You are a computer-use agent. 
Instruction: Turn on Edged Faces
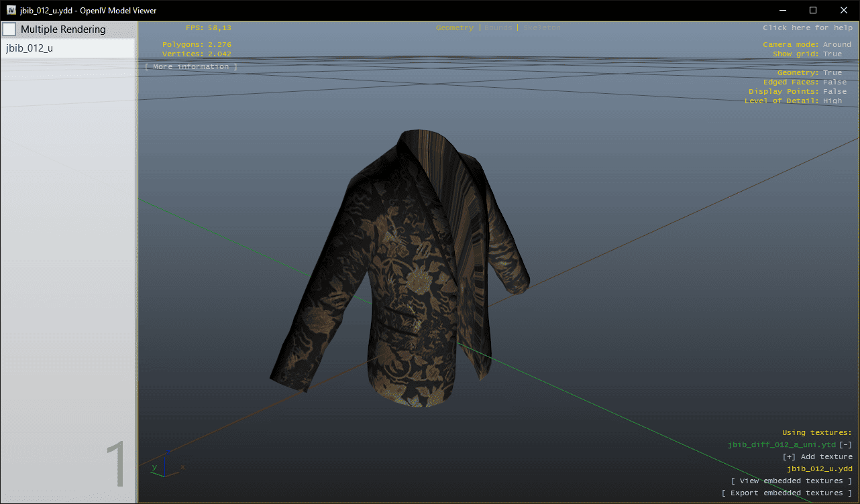click(835, 82)
